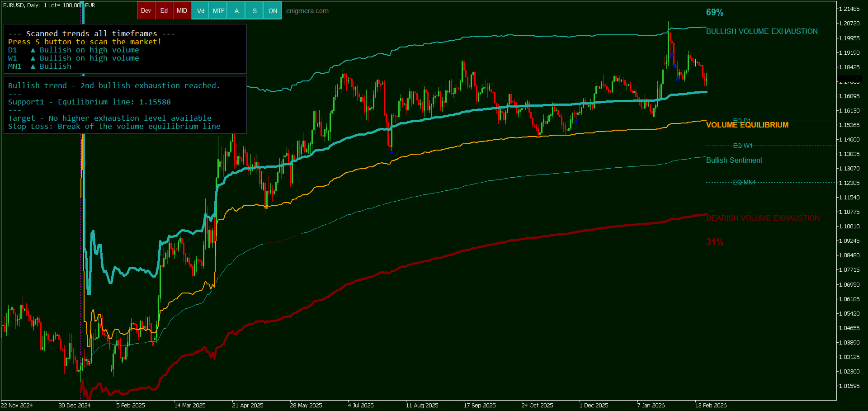868x411 pixels.
Task: Toggle the MTF multi-timeframe button
Action: (x=218, y=11)
